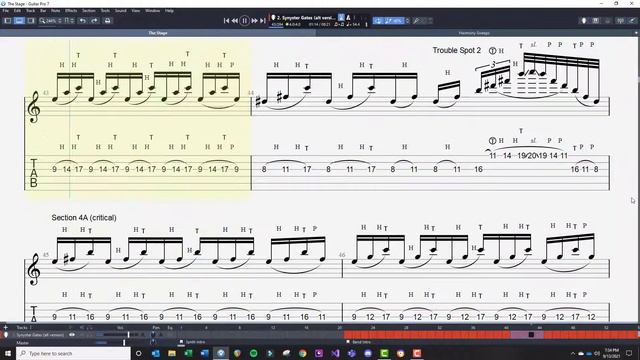Jump to the Synth intro section marker
640x360 pixels.
(192, 342)
